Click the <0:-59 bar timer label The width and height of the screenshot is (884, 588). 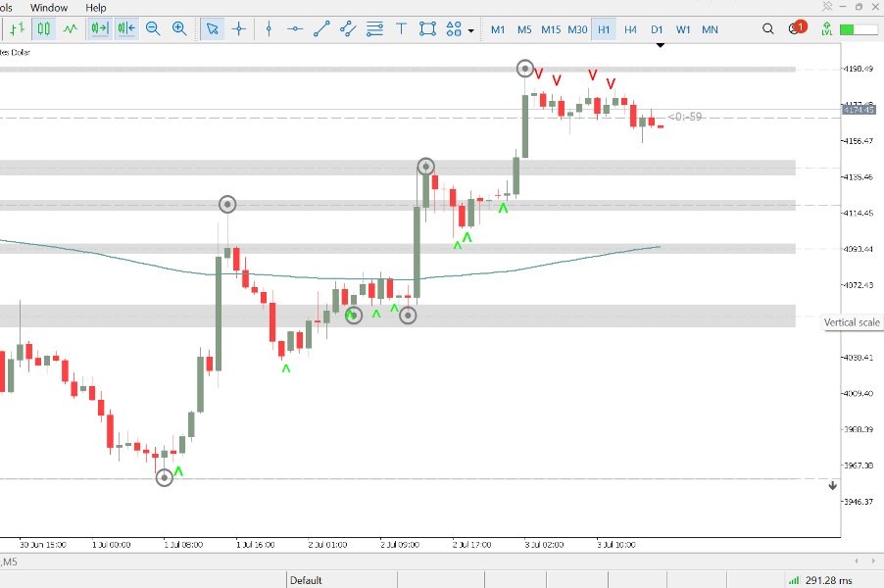(685, 117)
